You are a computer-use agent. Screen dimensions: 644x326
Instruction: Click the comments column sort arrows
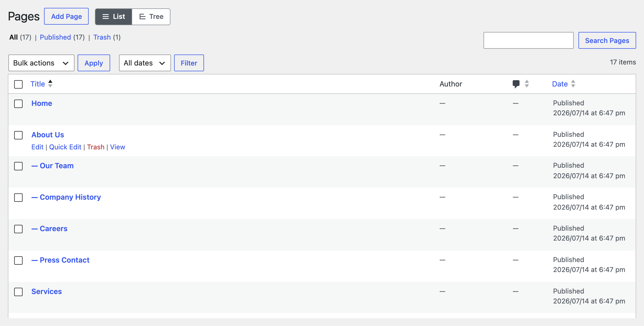527,84
